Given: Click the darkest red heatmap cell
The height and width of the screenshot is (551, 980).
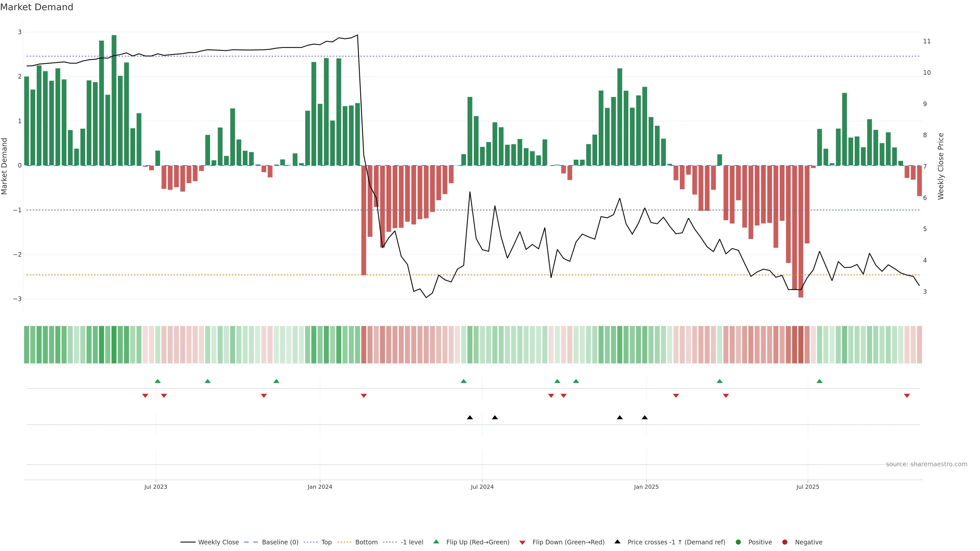Looking at the screenshot, I should pyautogui.click(x=801, y=345).
